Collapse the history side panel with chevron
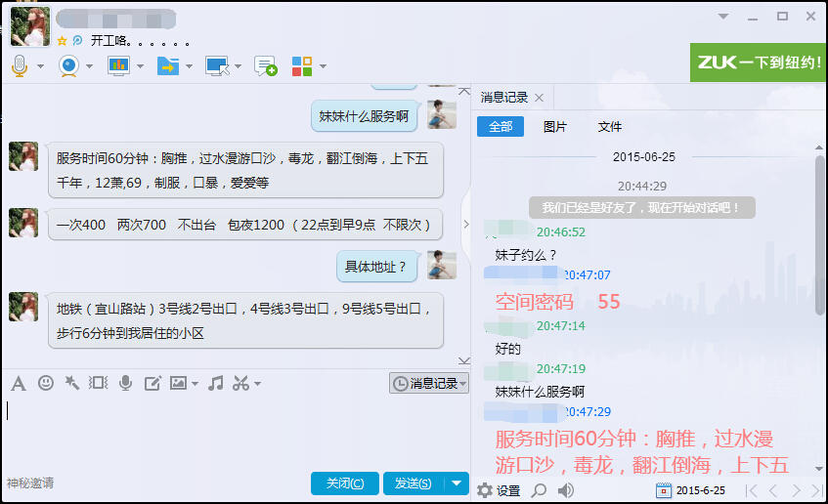The image size is (828, 504). tap(465, 225)
